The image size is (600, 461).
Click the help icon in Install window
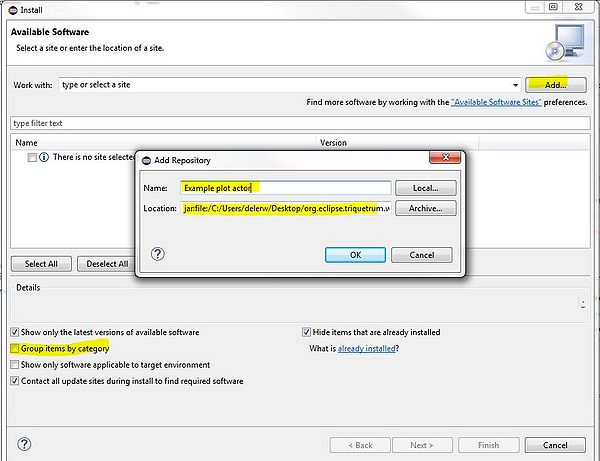(24, 444)
